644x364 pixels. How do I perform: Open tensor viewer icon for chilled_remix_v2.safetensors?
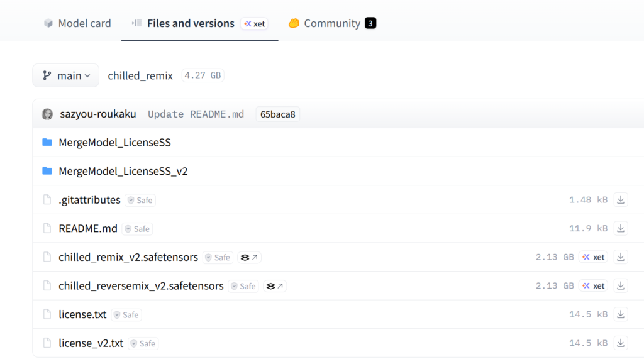coord(249,258)
